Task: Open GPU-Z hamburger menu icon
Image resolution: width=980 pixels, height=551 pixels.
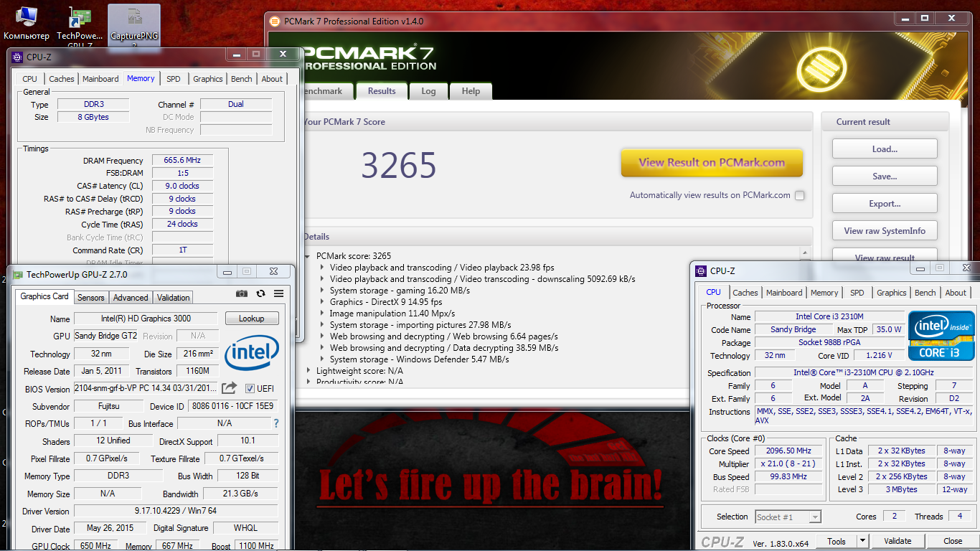Action: click(x=278, y=293)
